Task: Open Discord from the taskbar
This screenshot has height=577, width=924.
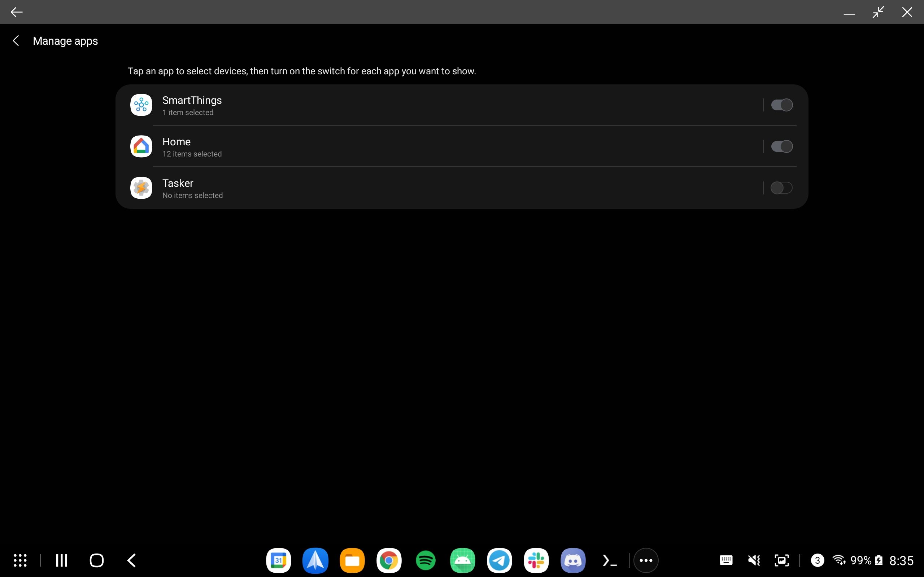Action: [574, 560]
